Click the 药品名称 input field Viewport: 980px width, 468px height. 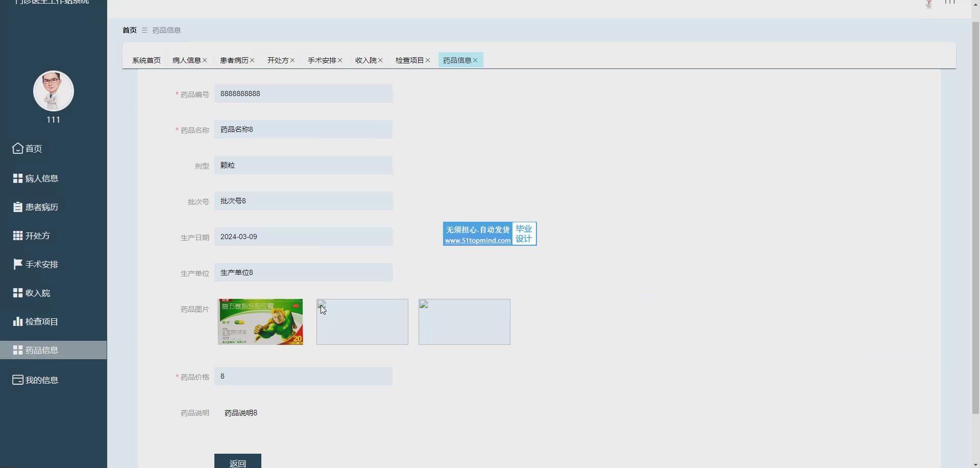304,129
